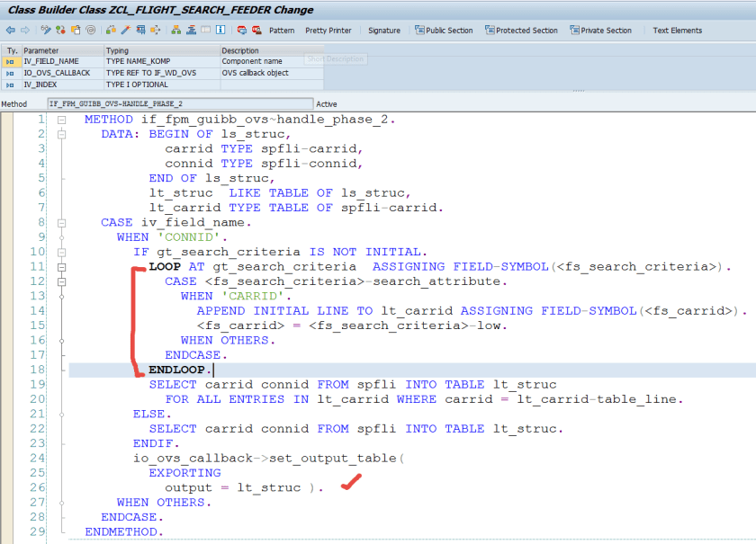Click the Pretty Printer button

(x=328, y=31)
